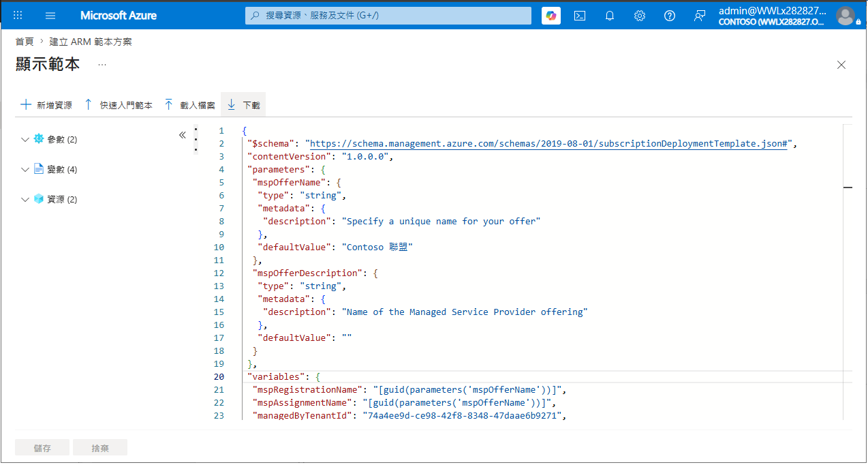Open the notifications bell
868x465 pixels.
(x=610, y=15)
